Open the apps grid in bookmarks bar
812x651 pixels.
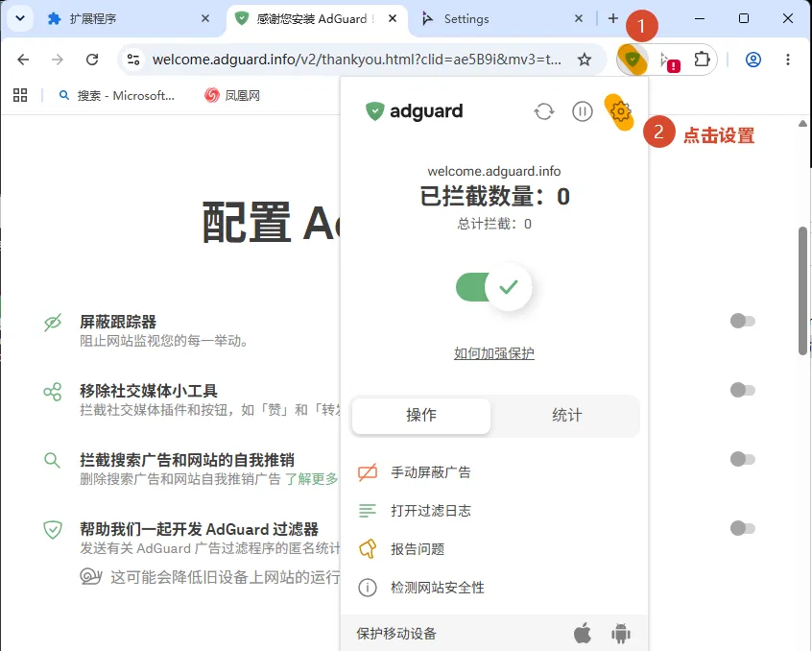click(20, 95)
